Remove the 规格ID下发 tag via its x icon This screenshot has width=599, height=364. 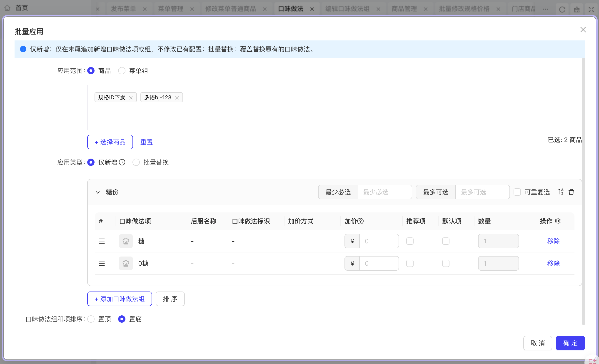tap(131, 97)
